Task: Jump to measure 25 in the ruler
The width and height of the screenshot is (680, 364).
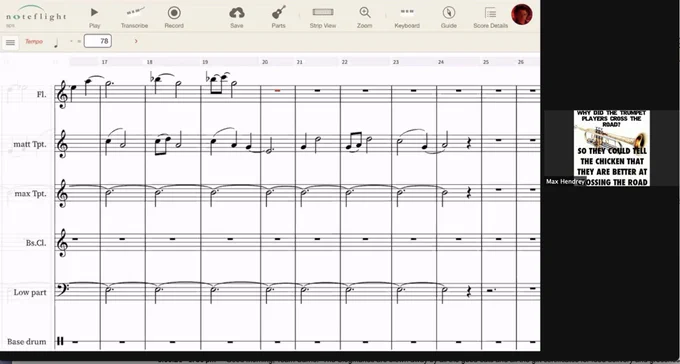Action: pos(486,62)
